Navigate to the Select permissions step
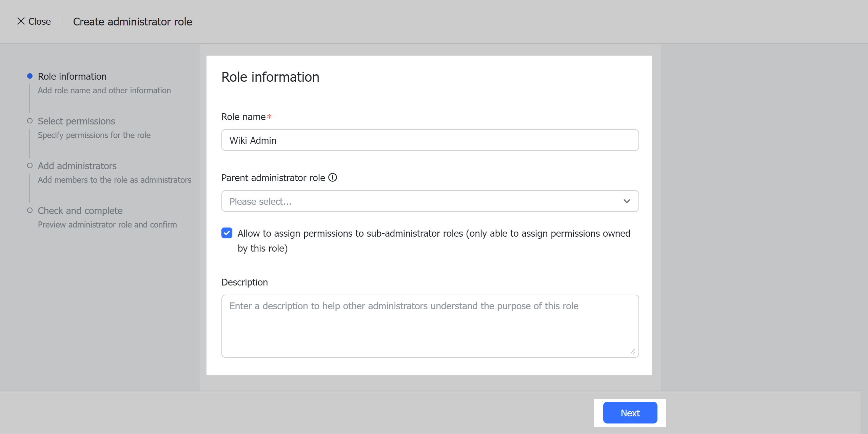The width and height of the screenshot is (868, 434). click(x=76, y=121)
